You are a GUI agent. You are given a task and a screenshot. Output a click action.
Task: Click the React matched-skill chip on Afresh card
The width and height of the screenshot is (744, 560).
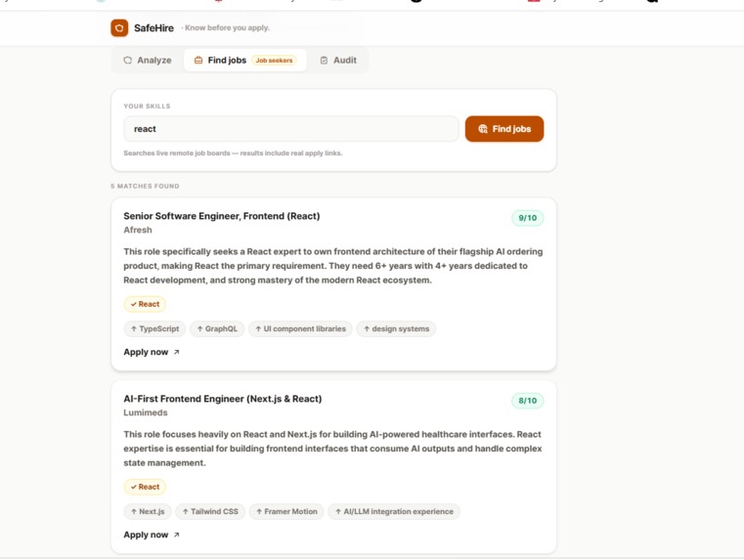click(x=145, y=304)
